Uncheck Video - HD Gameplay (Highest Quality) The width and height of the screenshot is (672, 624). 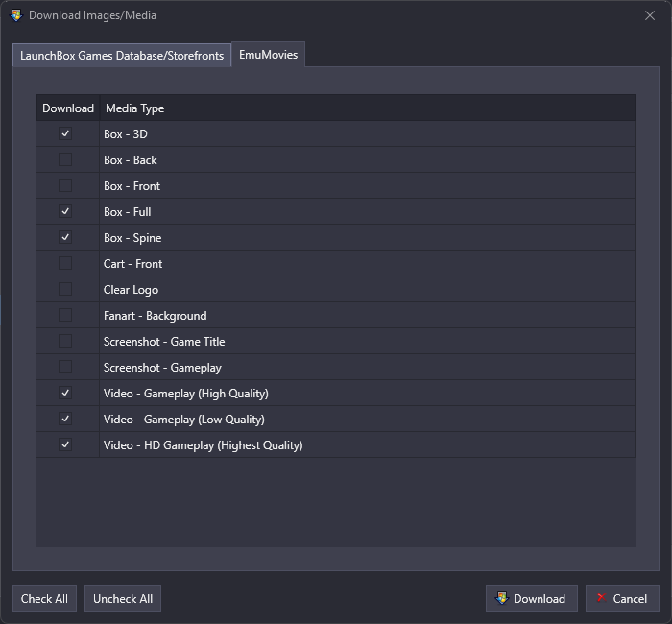click(x=65, y=444)
